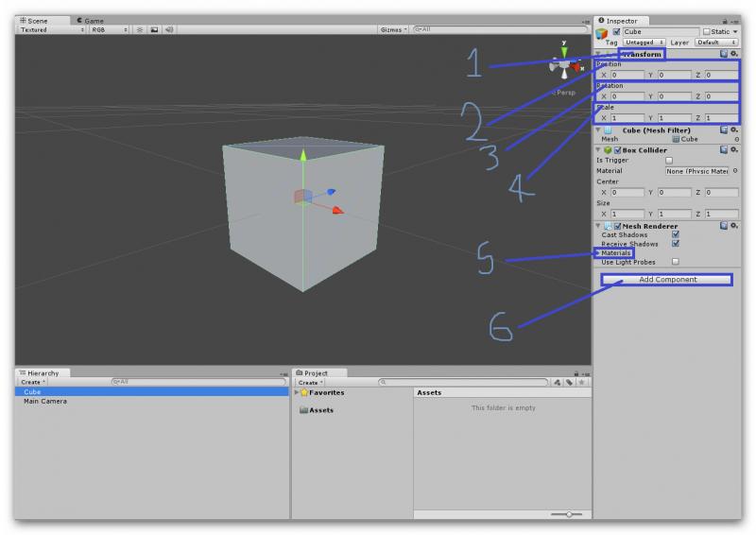Select the Inspector tab
This screenshot has height=535, width=756.
pyautogui.click(x=619, y=21)
